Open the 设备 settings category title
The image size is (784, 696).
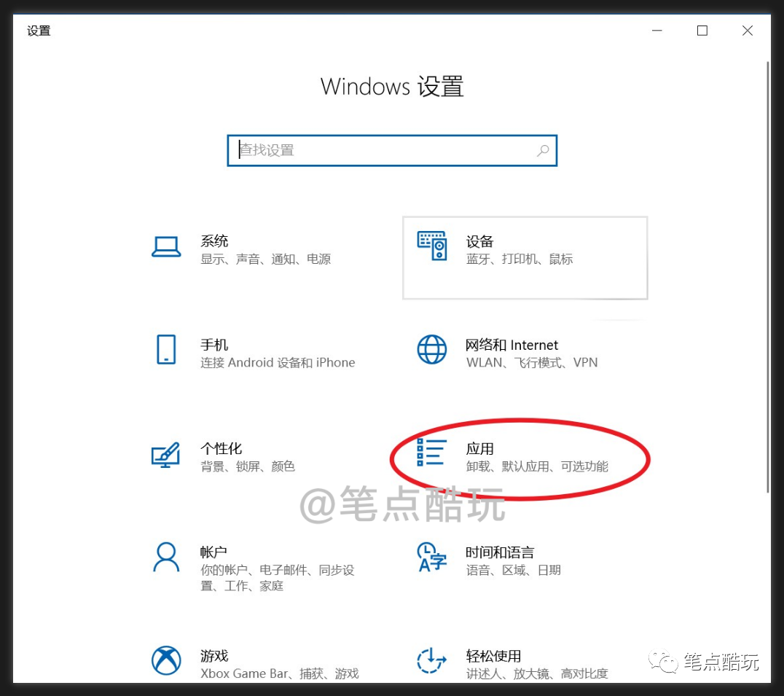[479, 241]
